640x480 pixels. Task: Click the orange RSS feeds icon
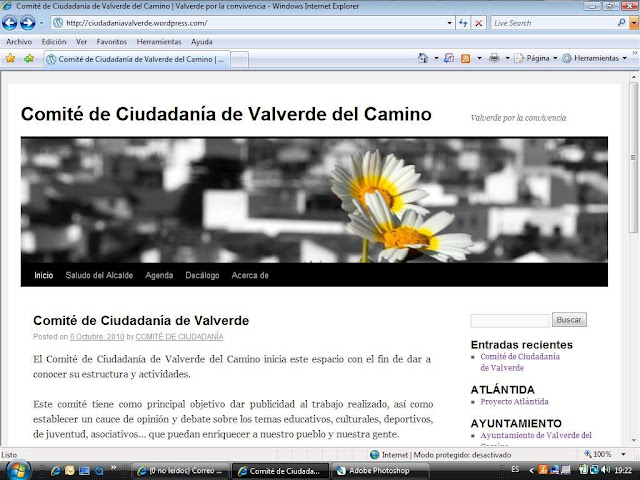click(465, 58)
